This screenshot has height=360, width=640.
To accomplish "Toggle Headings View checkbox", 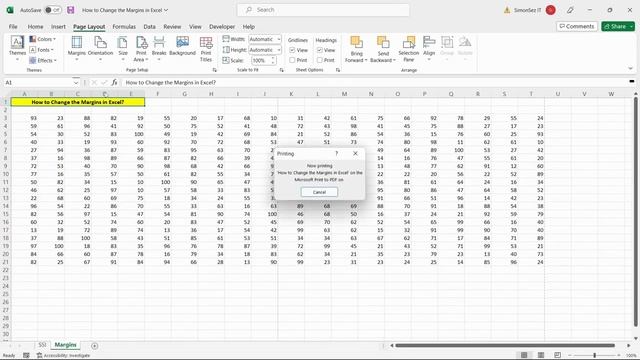I will (x=320, y=50).
